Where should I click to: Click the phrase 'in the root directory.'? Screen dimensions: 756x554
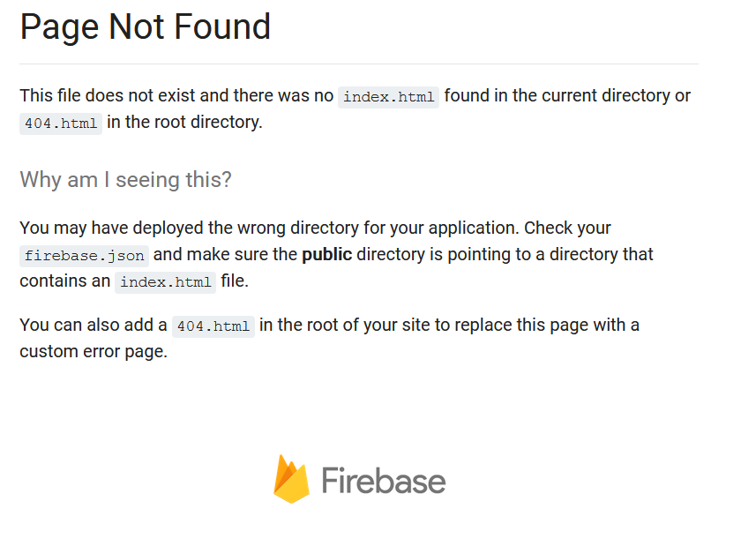pyautogui.click(x=184, y=122)
